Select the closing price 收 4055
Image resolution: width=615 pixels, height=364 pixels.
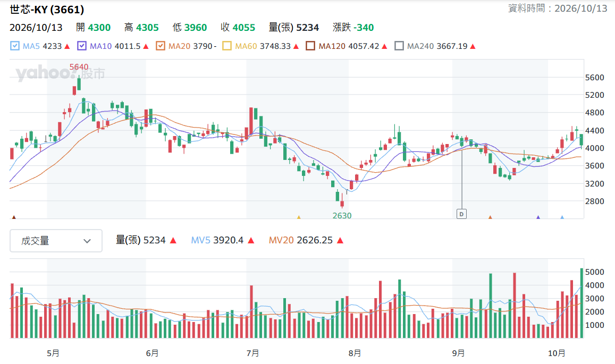point(238,28)
